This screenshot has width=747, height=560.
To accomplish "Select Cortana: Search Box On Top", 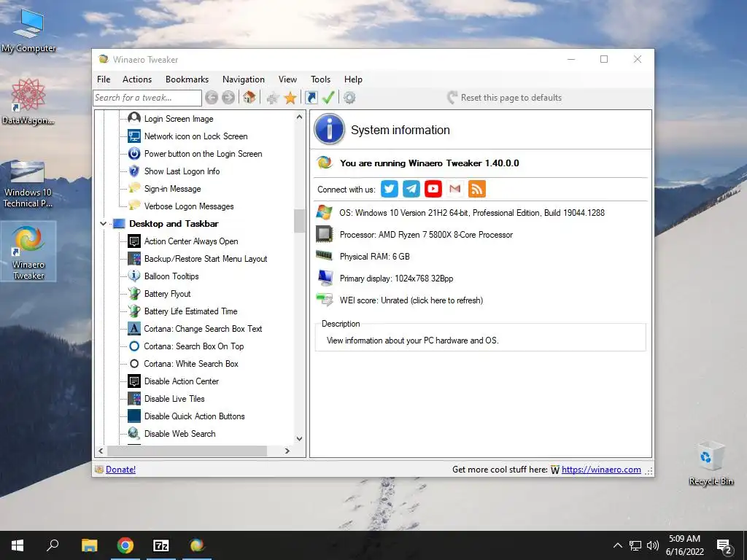I will [x=194, y=346].
